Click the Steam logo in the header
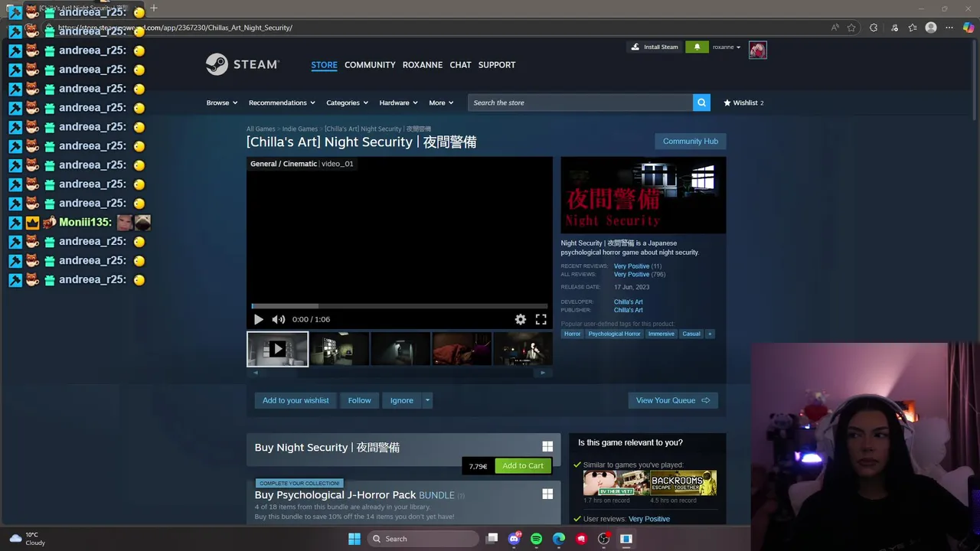 [243, 64]
